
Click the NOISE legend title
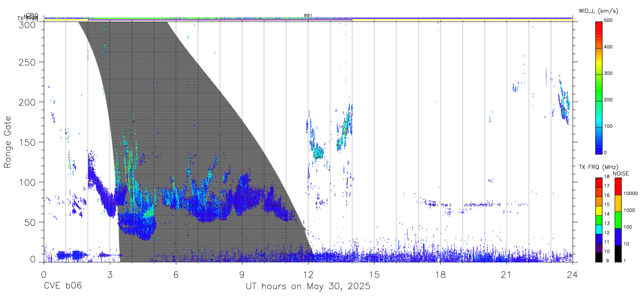(620, 173)
